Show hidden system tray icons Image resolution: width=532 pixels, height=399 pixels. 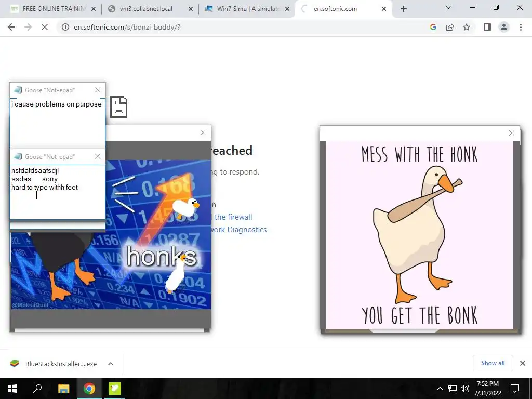440,389
